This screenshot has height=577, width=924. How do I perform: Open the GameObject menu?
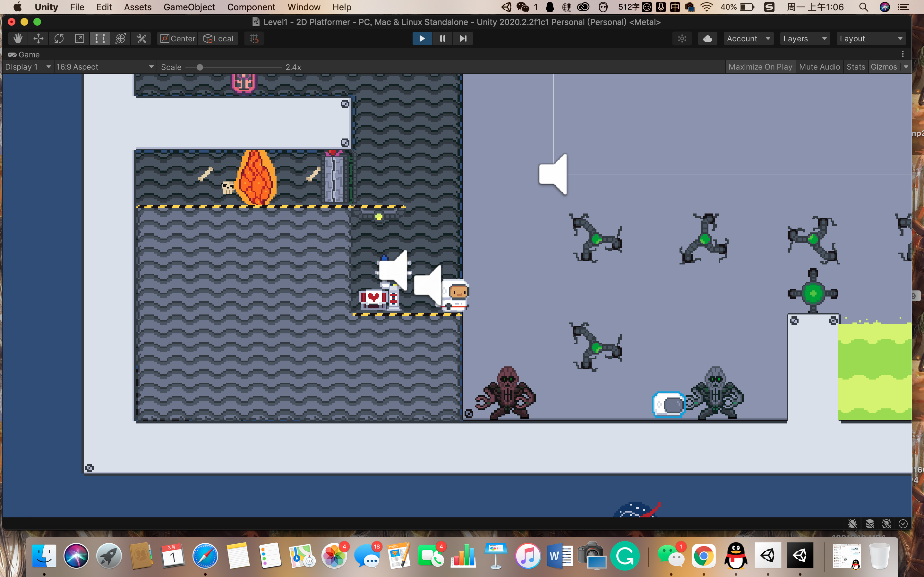[189, 7]
